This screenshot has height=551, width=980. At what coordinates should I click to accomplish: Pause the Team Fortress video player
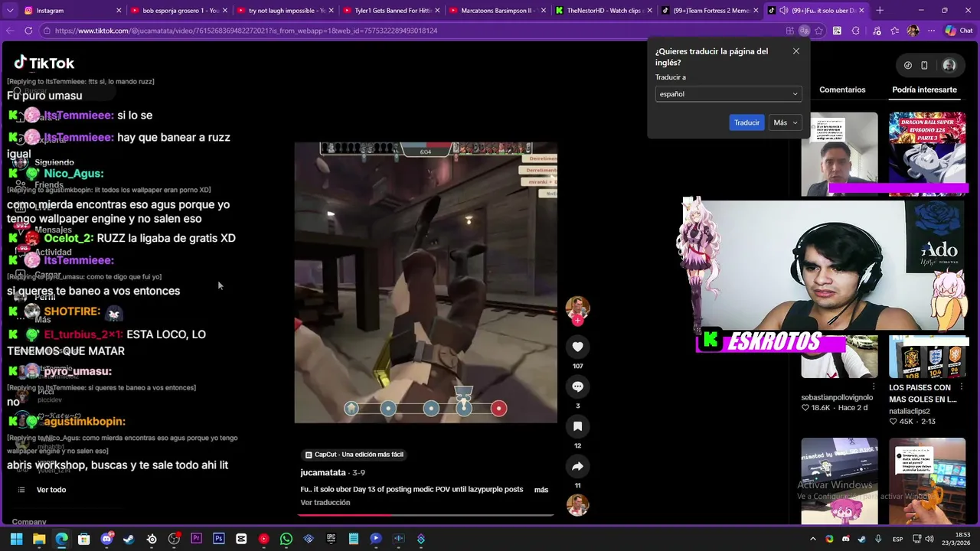coord(426,282)
